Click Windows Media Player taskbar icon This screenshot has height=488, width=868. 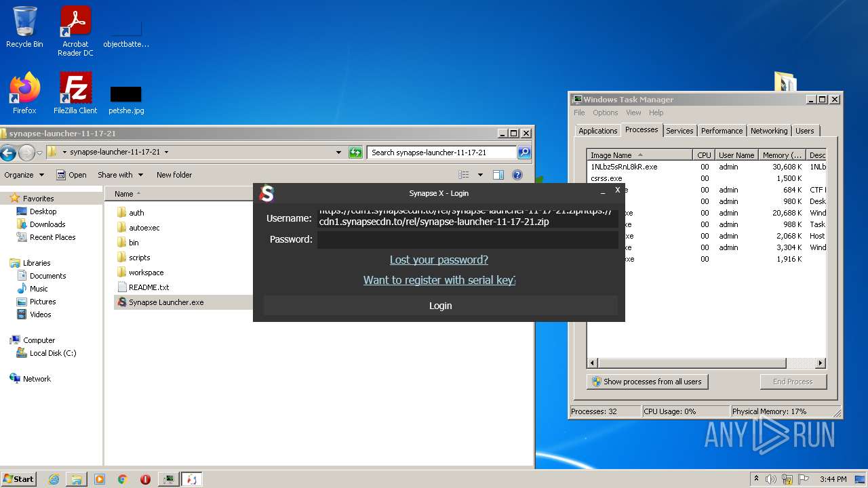click(x=100, y=479)
